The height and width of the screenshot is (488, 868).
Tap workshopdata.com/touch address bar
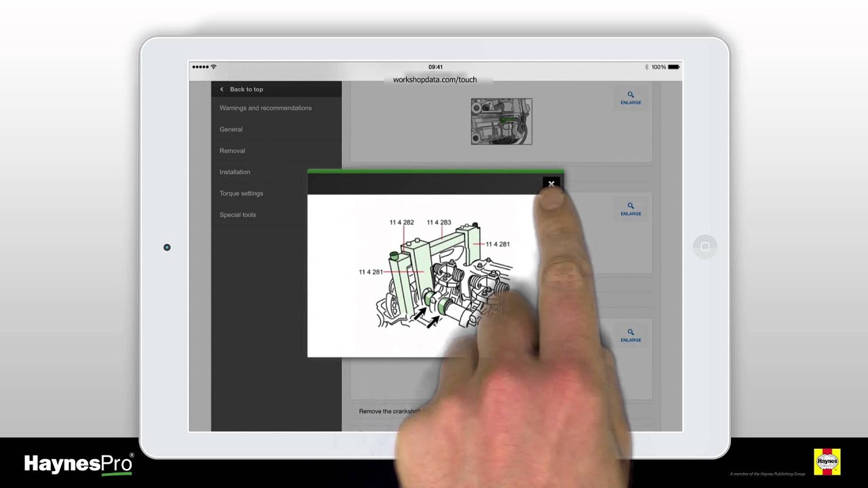(x=435, y=79)
